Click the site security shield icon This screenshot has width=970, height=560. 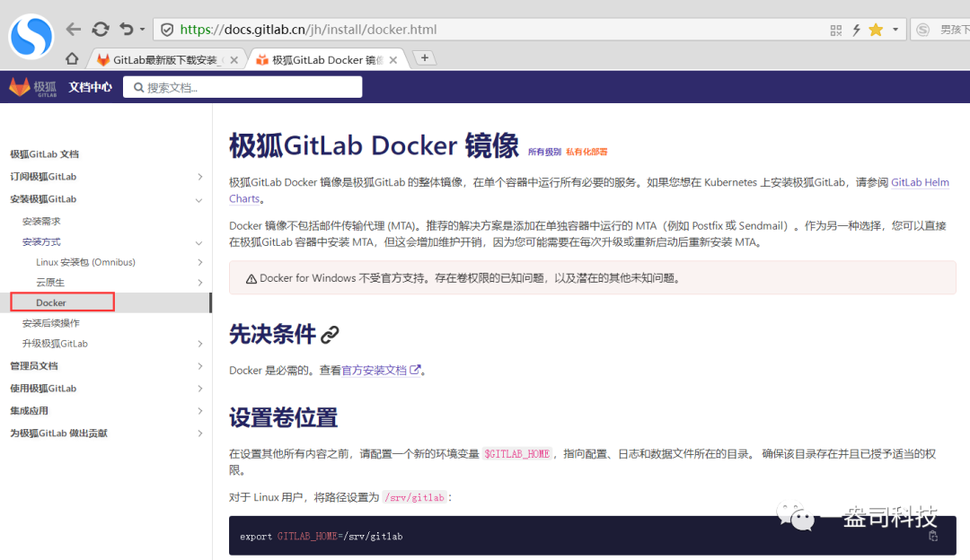pyautogui.click(x=167, y=29)
